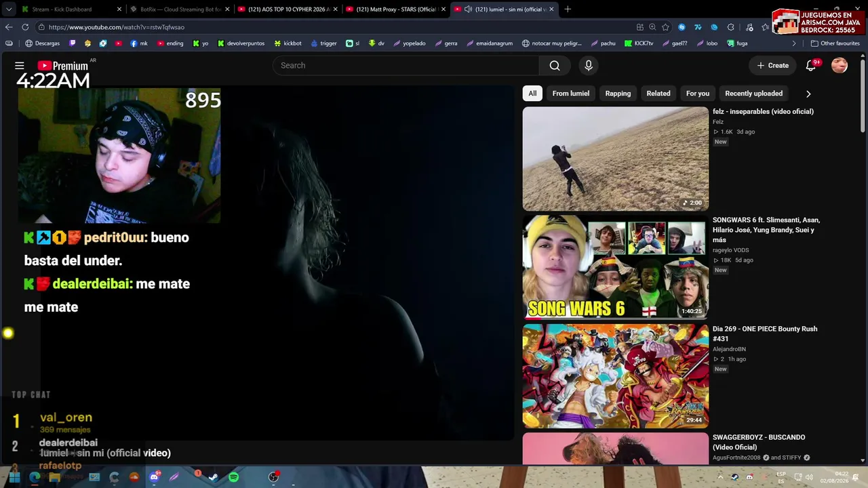Open 'Dia 269 - ONE PIECE Bounty Rush' title
This screenshot has height=488, width=868.
pos(765,334)
